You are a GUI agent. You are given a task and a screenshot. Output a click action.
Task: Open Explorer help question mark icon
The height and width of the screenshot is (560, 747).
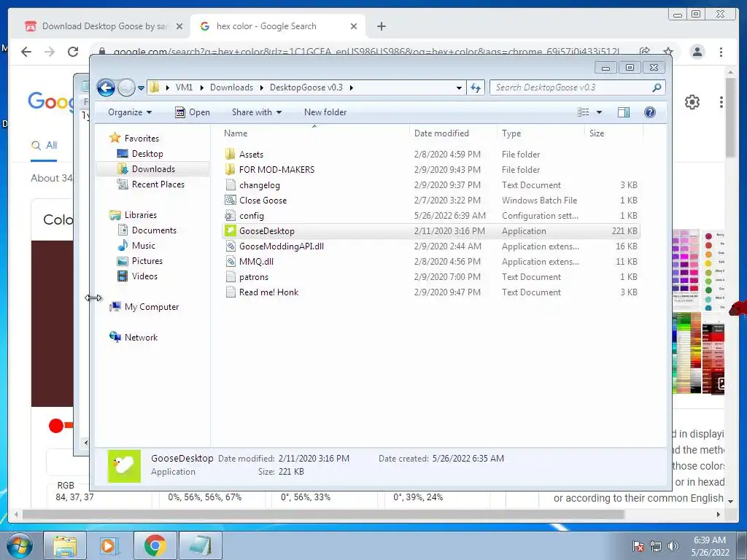tap(650, 112)
